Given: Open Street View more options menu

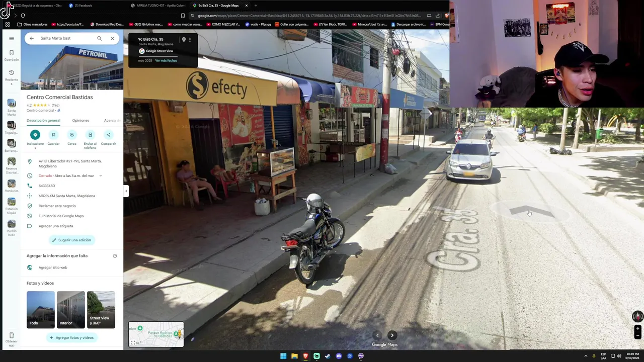Looking at the screenshot, I should [x=190, y=40].
